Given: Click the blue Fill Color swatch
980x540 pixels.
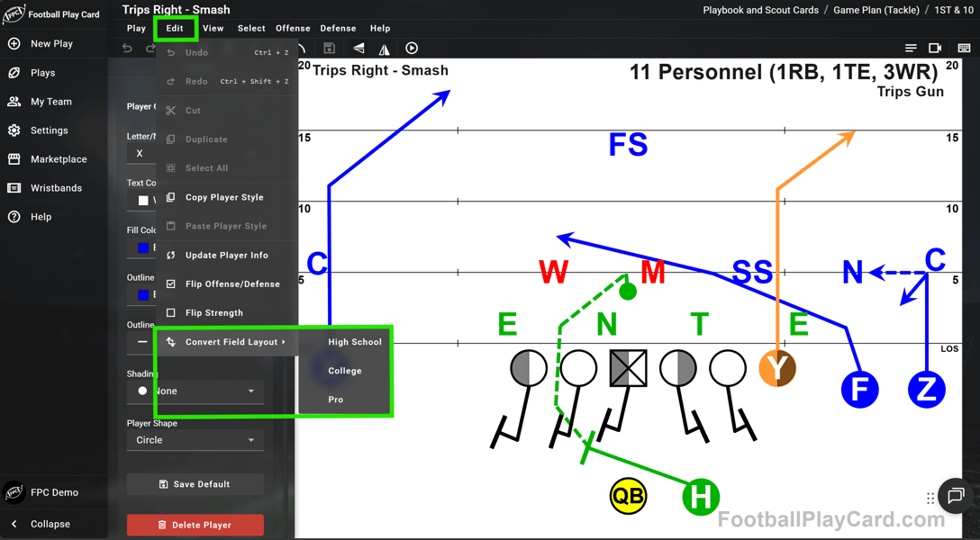Looking at the screenshot, I should tap(143, 247).
